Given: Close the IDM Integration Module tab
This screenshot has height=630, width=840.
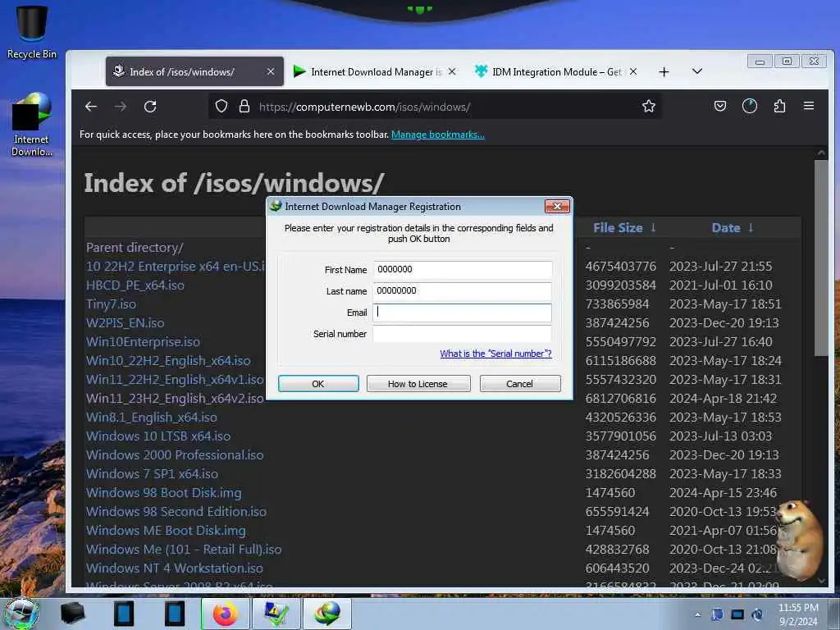Looking at the screenshot, I should pos(633,71).
